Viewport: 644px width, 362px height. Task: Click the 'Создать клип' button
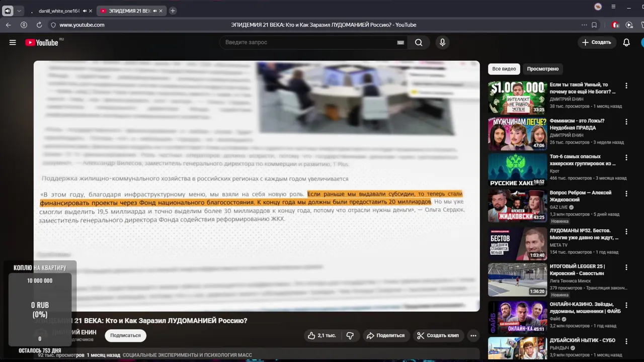pos(438,335)
